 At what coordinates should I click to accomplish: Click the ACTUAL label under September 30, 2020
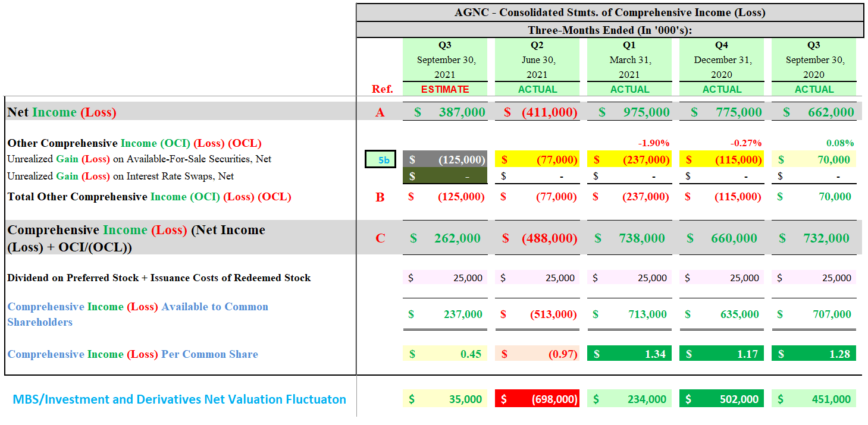tap(814, 89)
